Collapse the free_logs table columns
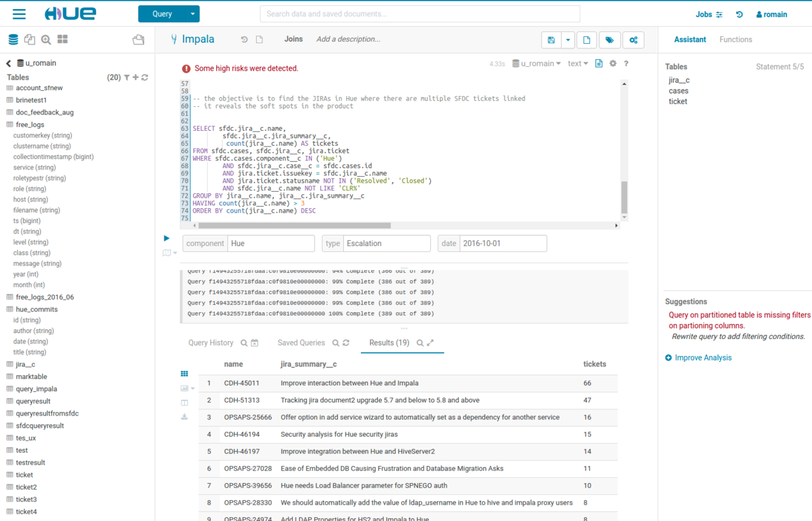The height and width of the screenshot is (521, 812). 30,124
